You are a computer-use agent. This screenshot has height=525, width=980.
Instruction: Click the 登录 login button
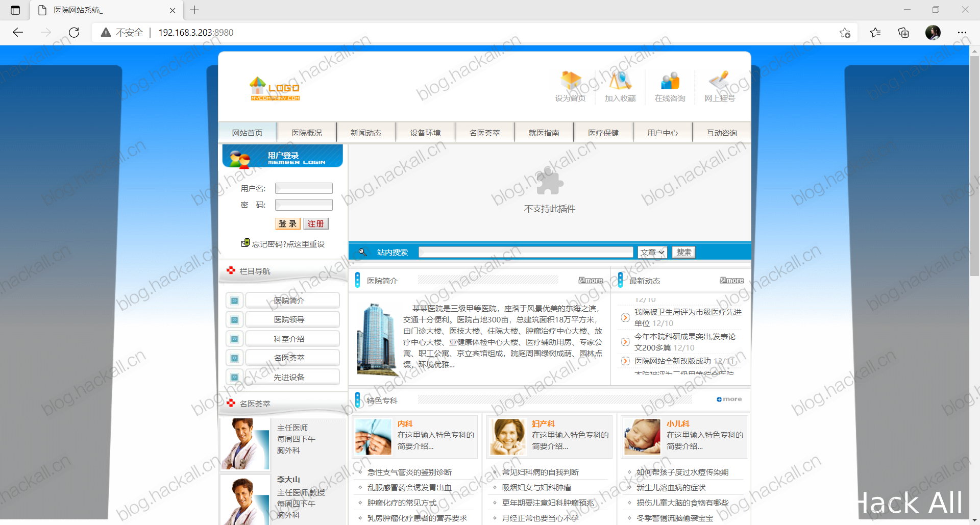(288, 223)
